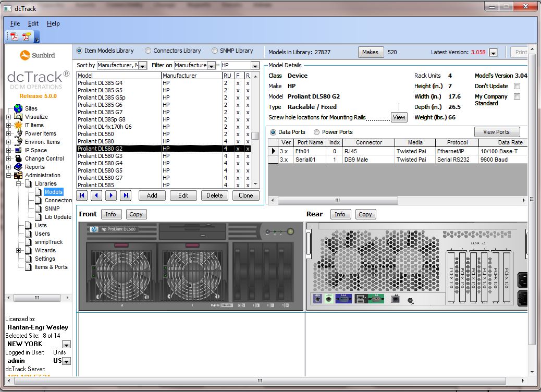Click the IT Items star icon
Viewport: 541px width, 392px height.
[18, 125]
